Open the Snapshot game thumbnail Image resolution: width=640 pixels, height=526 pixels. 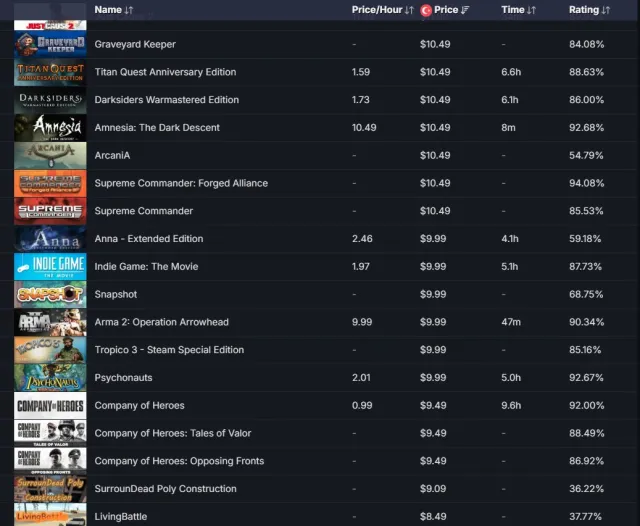(x=50, y=294)
